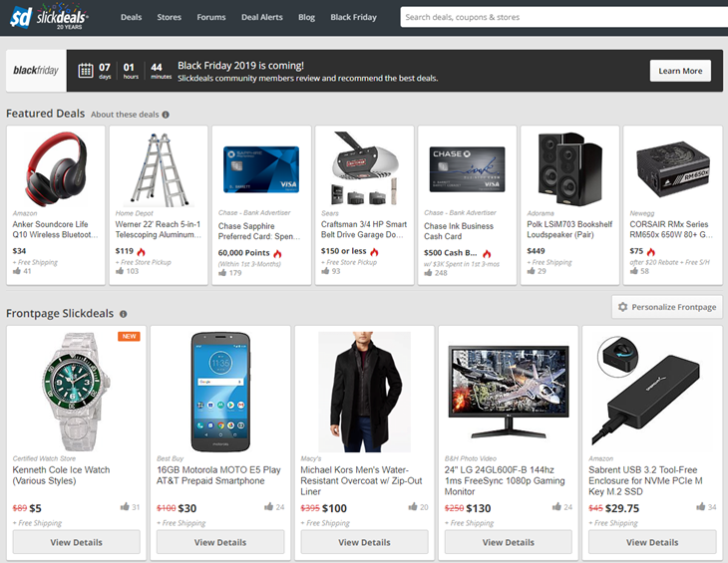728x563 pixels.
Task: Open Craftsman garage door opener image
Action: (x=364, y=168)
